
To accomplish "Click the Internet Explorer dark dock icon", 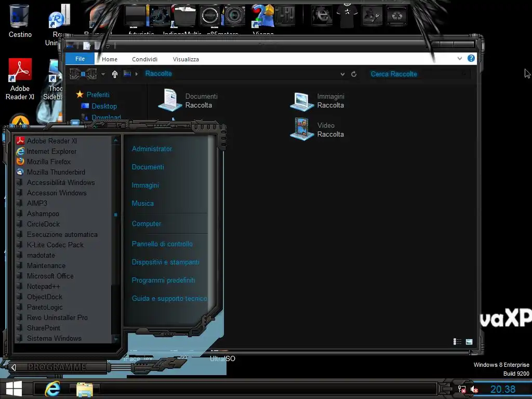I will (322, 15).
